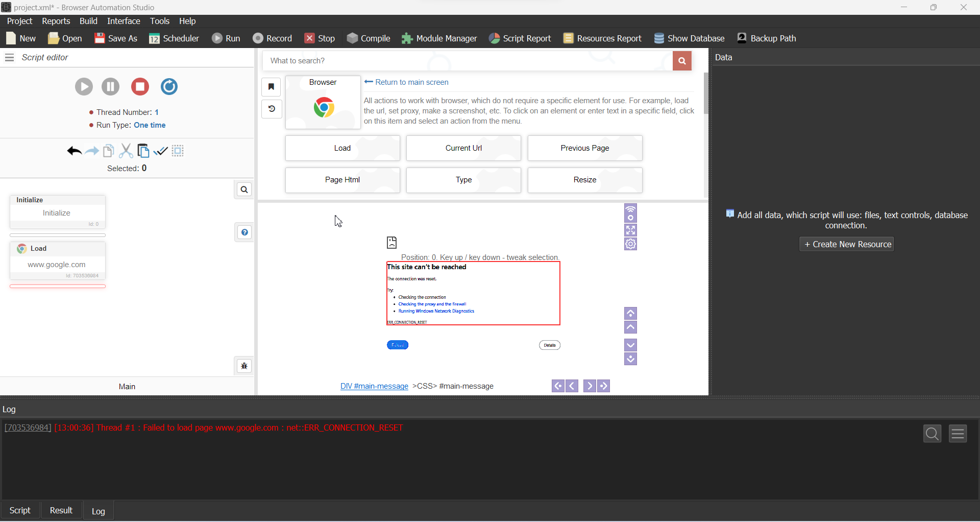Open the log options menu icon
980x522 pixels.
click(x=958, y=434)
